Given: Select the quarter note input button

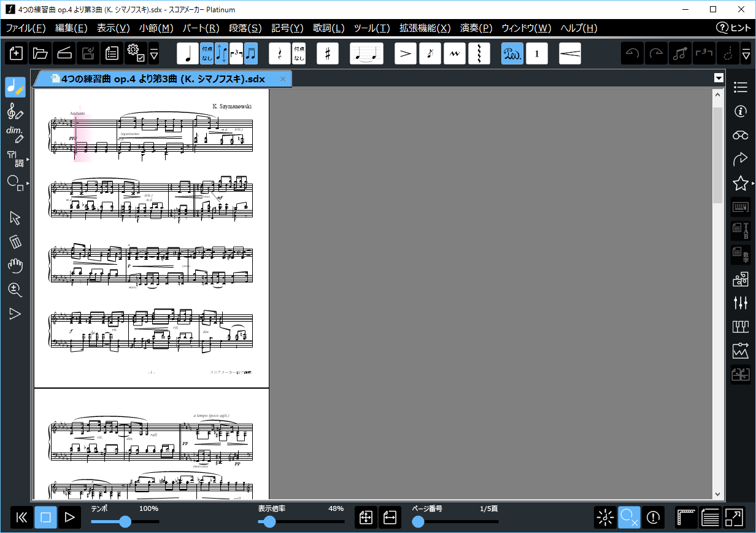Looking at the screenshot, I should click(x=188, y=54).
